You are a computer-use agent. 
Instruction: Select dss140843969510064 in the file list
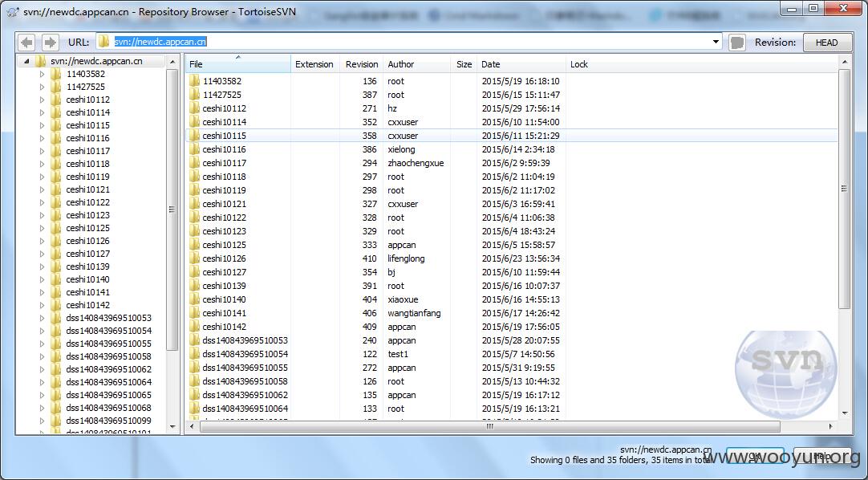[245, 409]
